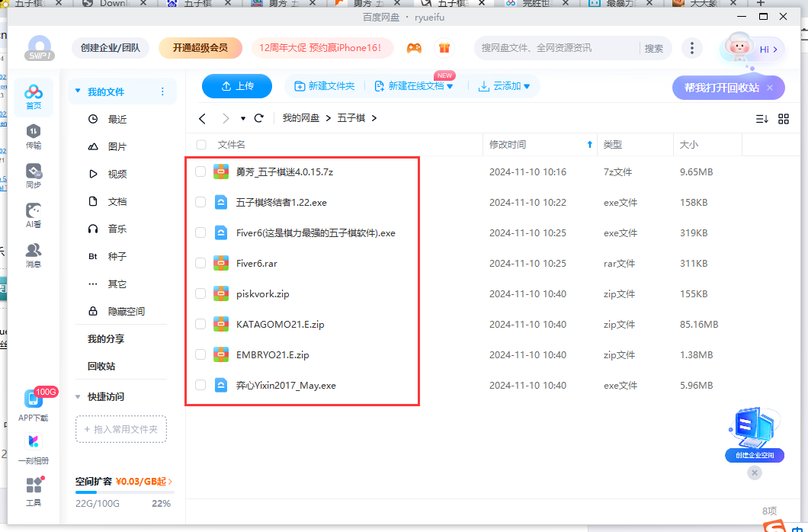Open the 消息 messages sidebar icon
808x532 pixels.
point(34,255)
